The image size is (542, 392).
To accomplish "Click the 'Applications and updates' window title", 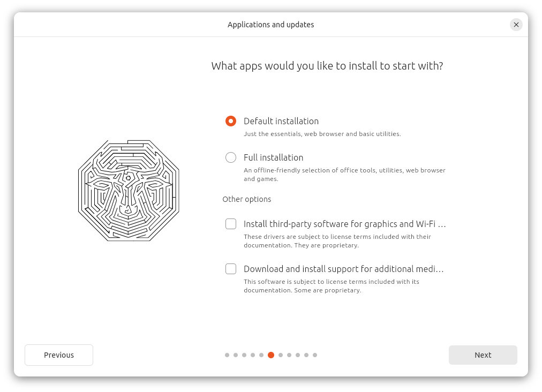I will 270,25.
